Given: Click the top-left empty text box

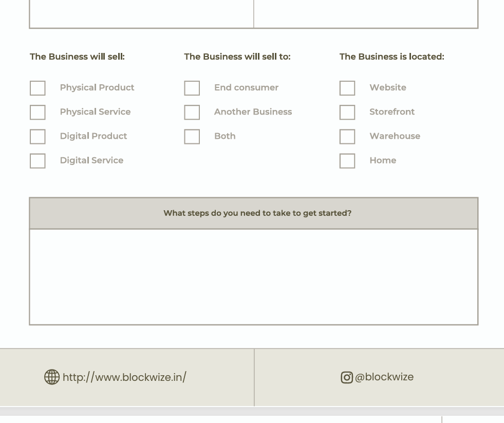Looking at the screenshot, I should [x=141, y=13].
